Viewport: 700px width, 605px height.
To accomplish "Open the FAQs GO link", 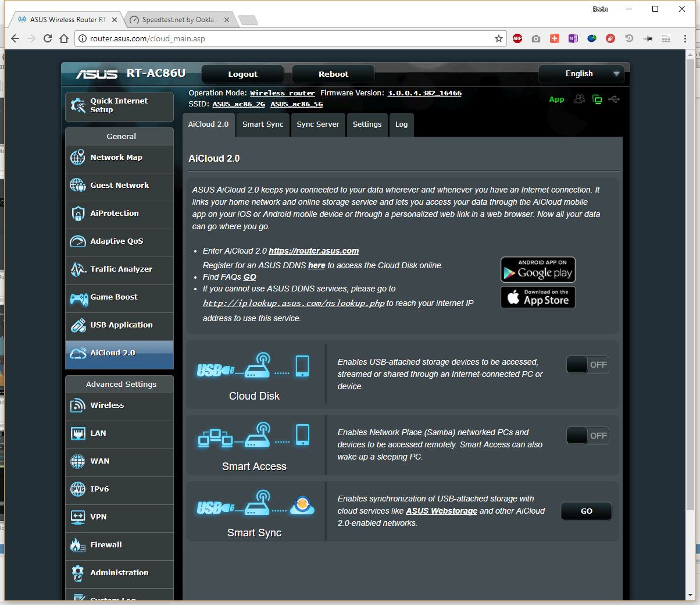I will tap(249, 277).
